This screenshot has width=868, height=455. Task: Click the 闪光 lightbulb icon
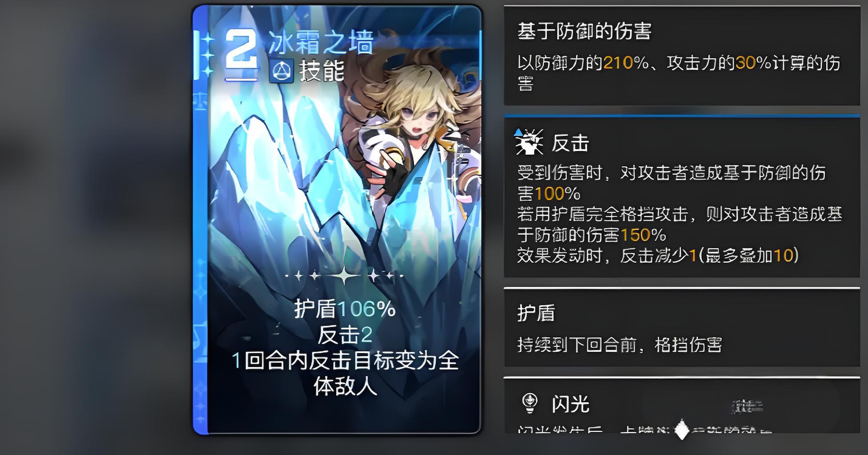click(x=529, y=403)
